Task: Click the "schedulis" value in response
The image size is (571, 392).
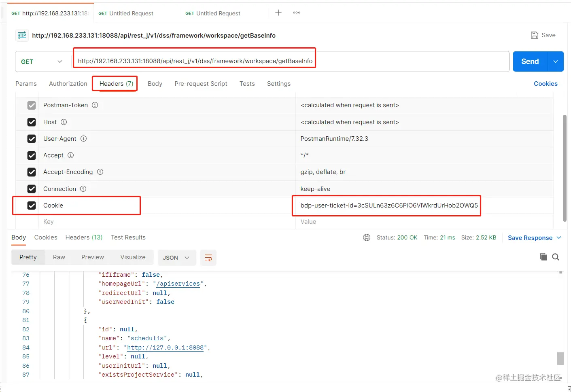Action: [x=147, y=338]
